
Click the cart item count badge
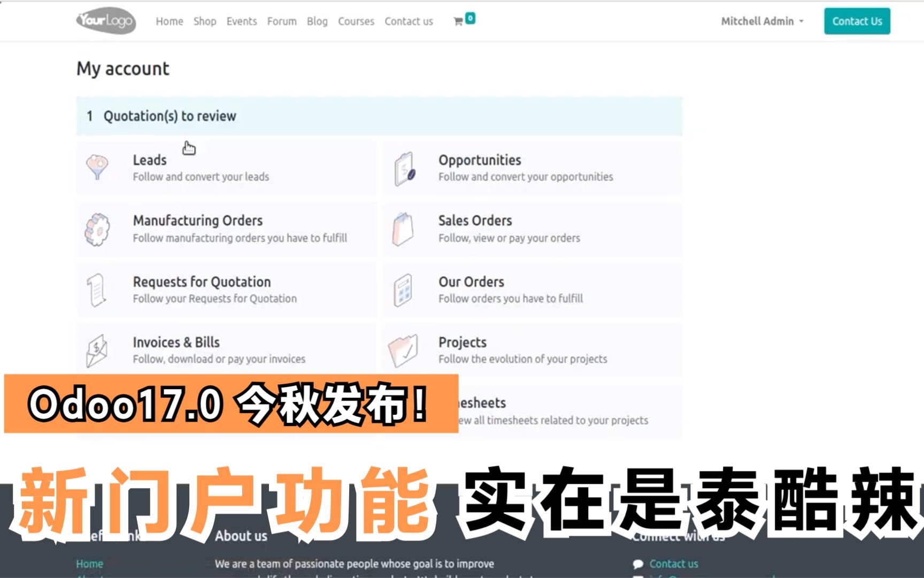pos(470,18)
